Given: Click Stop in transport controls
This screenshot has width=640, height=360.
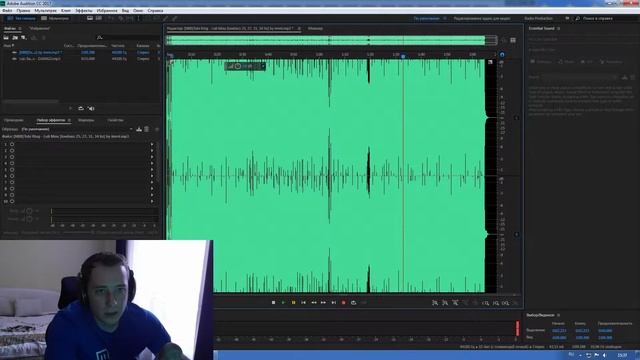Looking at the screenshot, I should point(273,303).
